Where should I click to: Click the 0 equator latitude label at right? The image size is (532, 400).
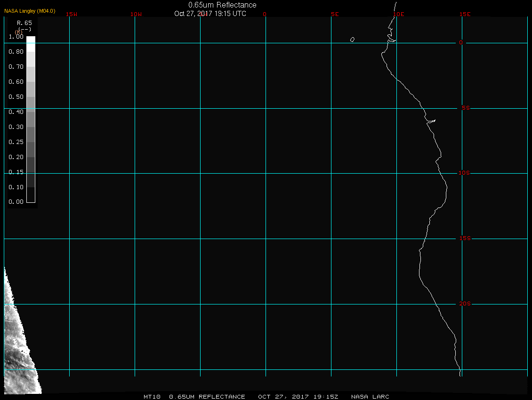tap(461, 42)
